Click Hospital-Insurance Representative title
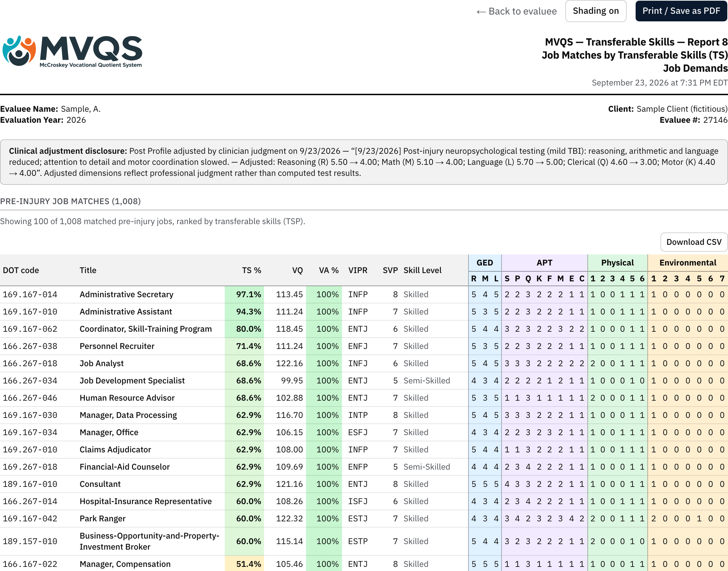This screenshot has width=728, height=571. 145,501
